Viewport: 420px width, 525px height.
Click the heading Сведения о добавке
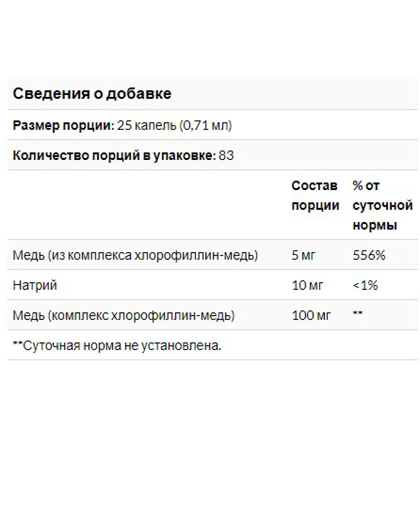92,93
